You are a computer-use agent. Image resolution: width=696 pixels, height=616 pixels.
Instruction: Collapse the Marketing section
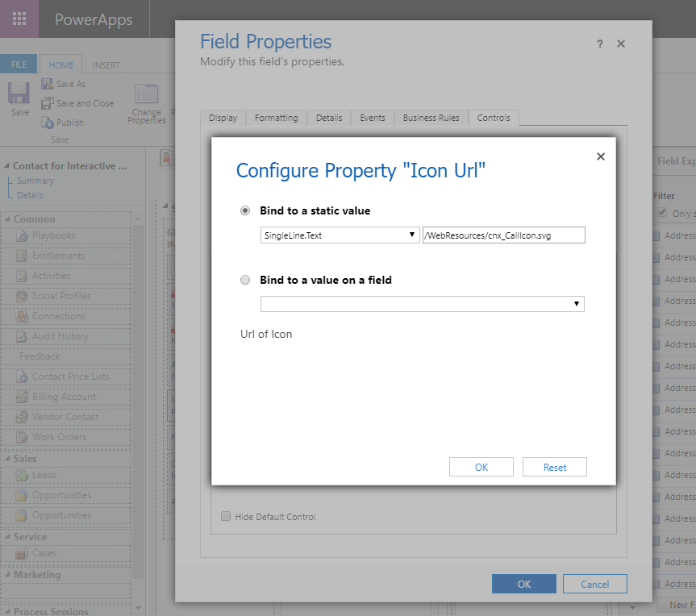click(7, 575)
